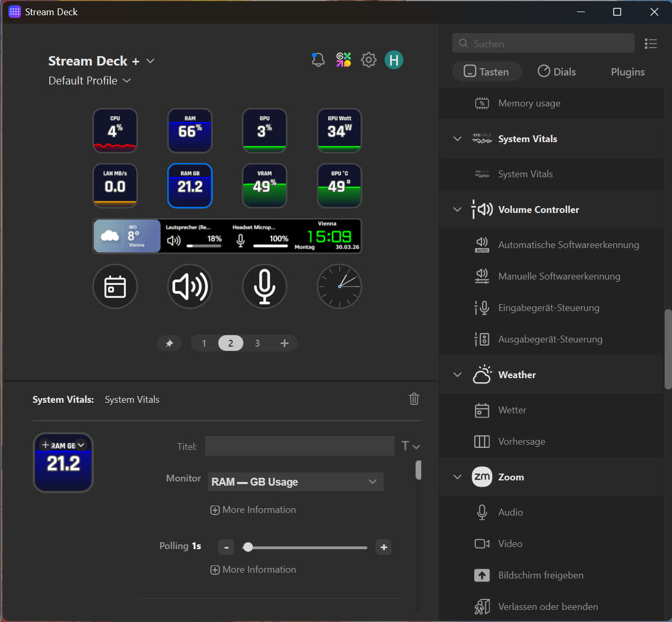The image size is (672, 622).
Task: Open the RAM — GB Usage monitor dropdown
Action: coord(295,481)
